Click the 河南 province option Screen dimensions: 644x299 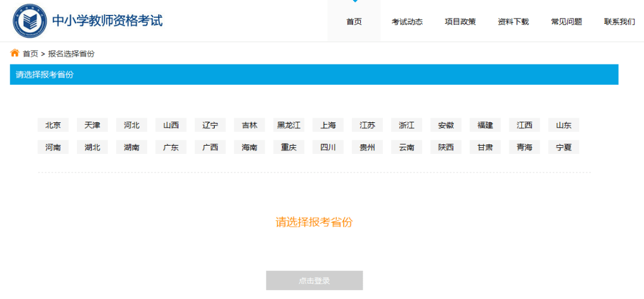click(53, 147)
